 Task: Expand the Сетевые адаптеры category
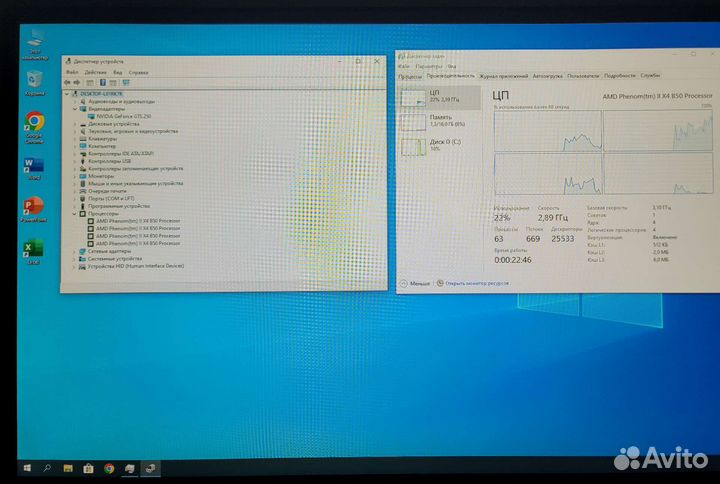coord(75,251)
